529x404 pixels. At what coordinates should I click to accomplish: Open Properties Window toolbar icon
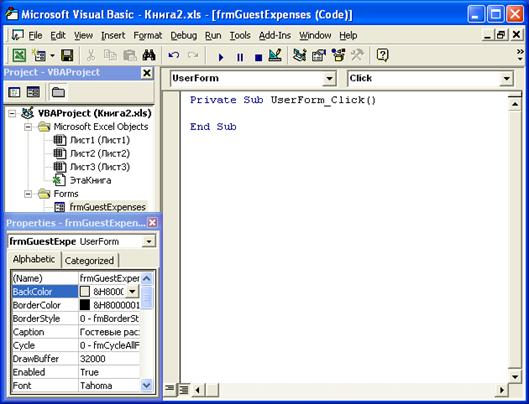pos(319,55)
